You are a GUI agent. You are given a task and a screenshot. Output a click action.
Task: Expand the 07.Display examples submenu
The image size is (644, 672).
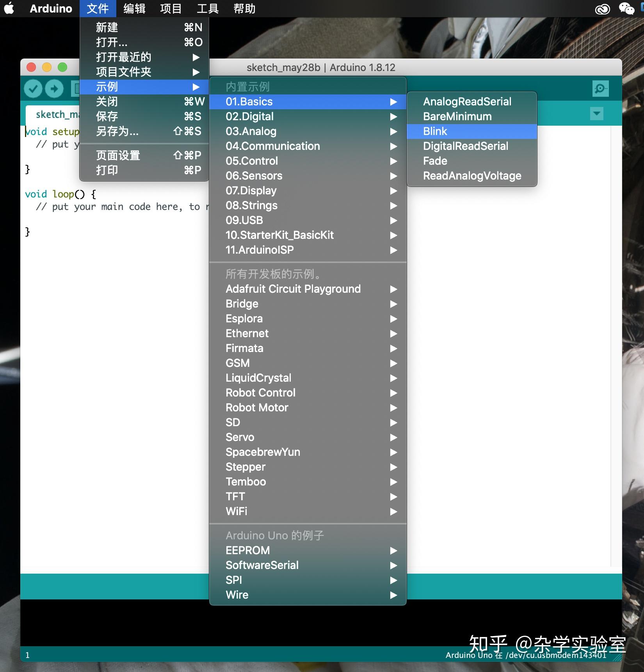tap(308, 190)
